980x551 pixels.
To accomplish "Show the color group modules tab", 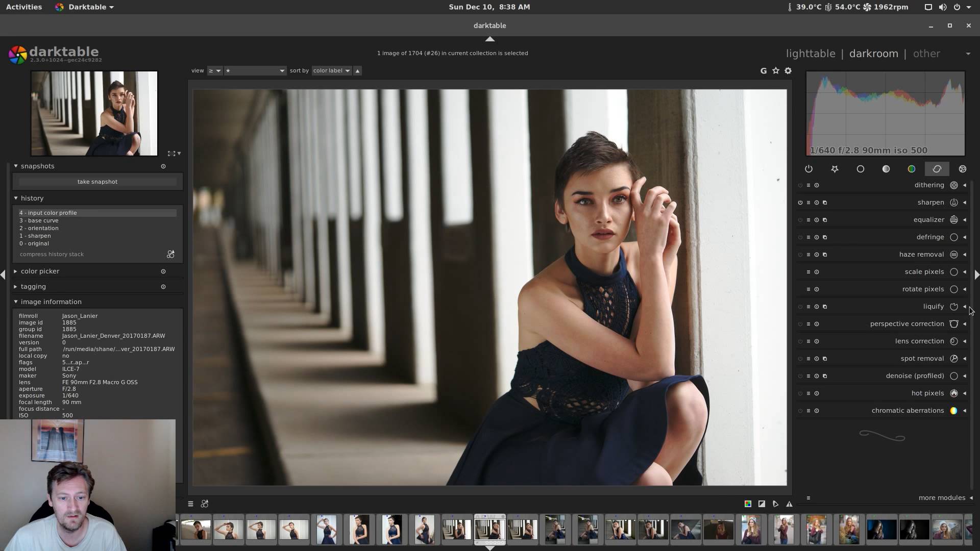I will click(x=911, y=169).
